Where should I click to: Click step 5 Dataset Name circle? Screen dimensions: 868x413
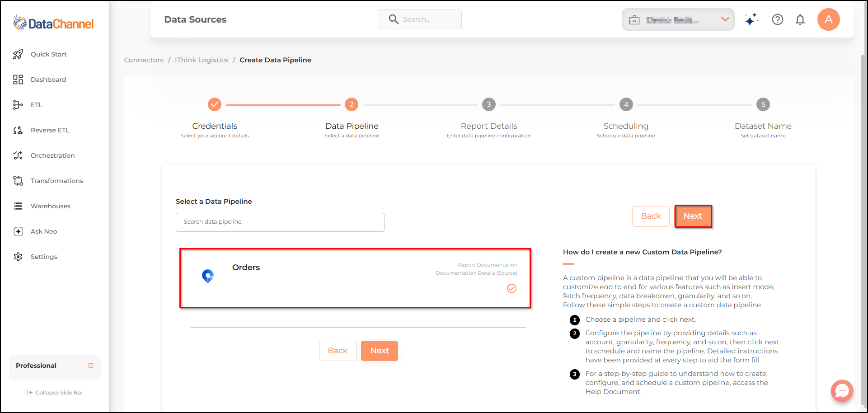tap(763, 104)
